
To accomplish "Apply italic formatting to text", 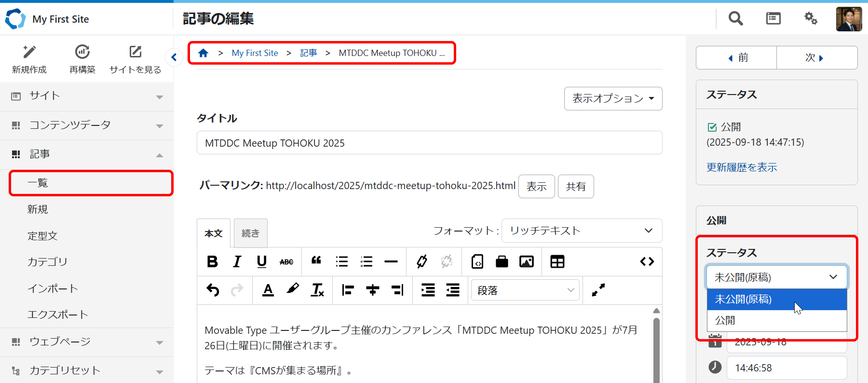I will tap(237, 261).
